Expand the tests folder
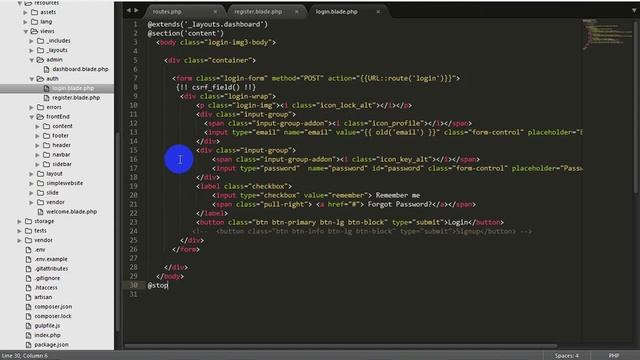This screenshot has width=640, height=360. click(x=20, y=231)
